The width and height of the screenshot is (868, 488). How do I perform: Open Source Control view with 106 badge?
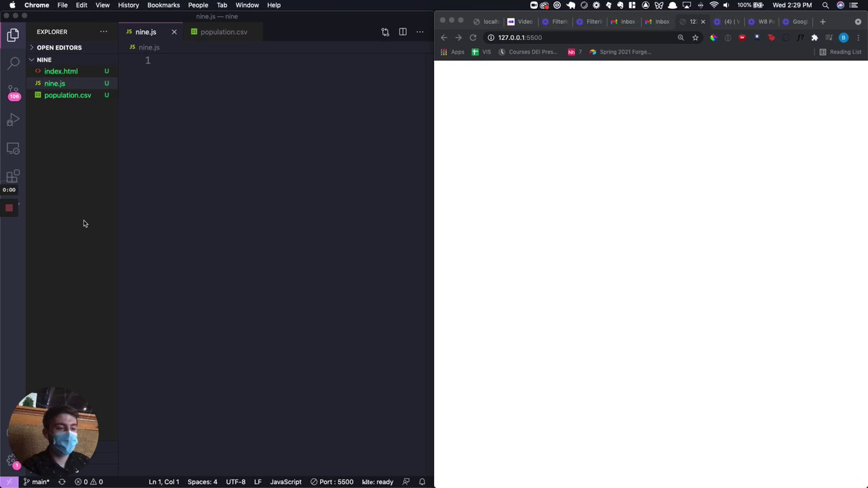13,91
